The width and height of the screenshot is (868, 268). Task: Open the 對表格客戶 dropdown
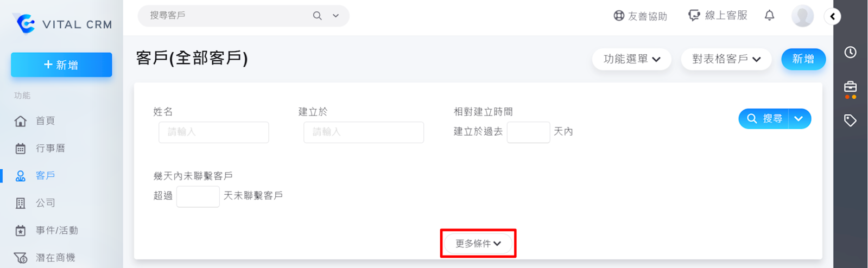[726, 59]
